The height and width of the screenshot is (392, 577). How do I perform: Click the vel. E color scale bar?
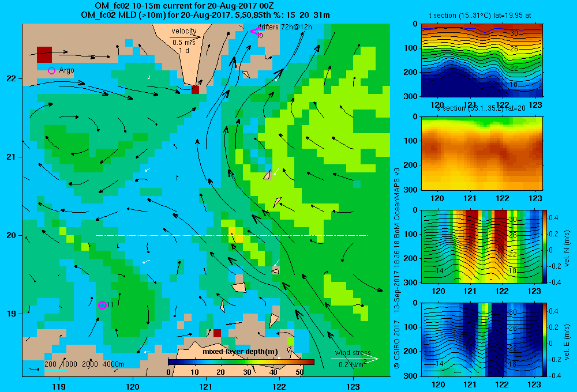(x=545, y=340)
